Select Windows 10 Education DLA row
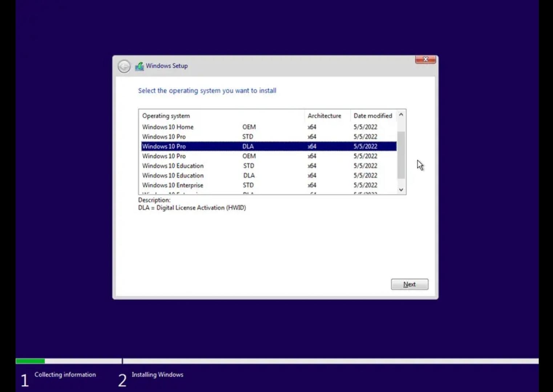553x392 pixels. [269, 175]
